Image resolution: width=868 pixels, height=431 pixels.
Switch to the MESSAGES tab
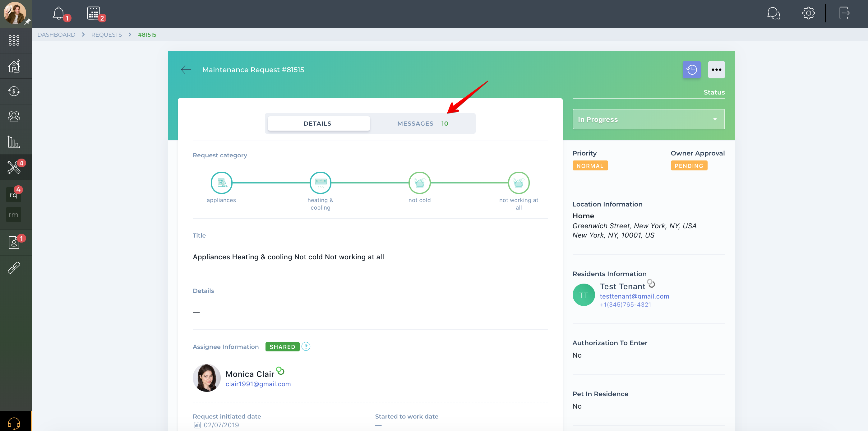click(x=422, y=123)
